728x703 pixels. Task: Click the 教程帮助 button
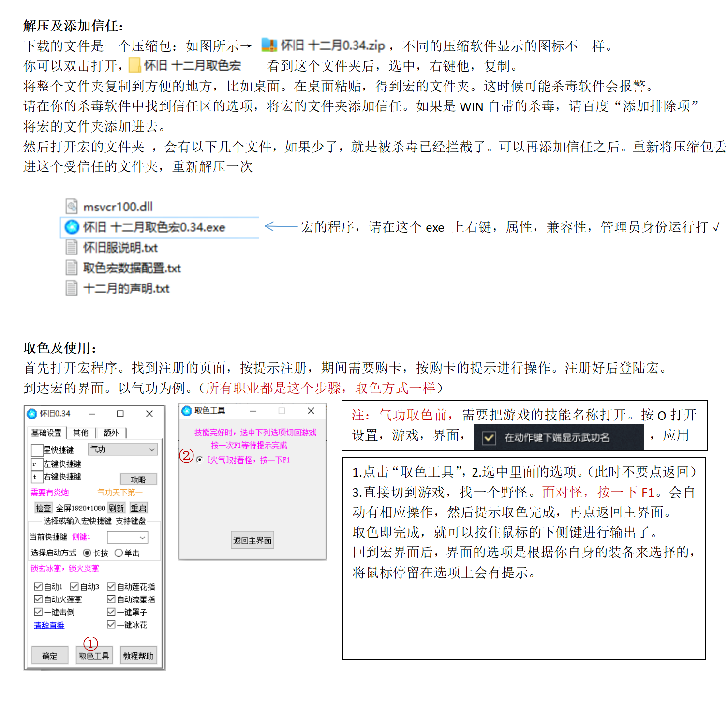click(x=138, y=656)
